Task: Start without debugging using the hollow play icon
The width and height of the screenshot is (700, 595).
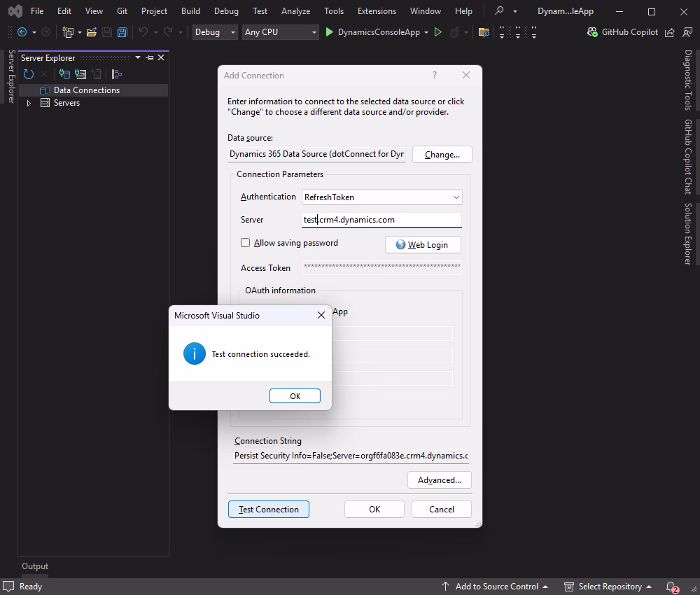Action: [x=438, y=32]
